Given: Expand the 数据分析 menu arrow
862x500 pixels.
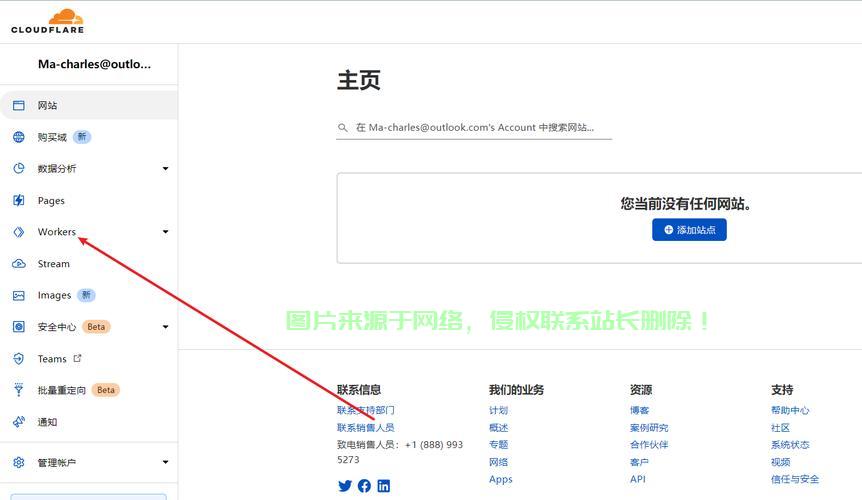Looking at the screenshot, I should click(165, 169).
